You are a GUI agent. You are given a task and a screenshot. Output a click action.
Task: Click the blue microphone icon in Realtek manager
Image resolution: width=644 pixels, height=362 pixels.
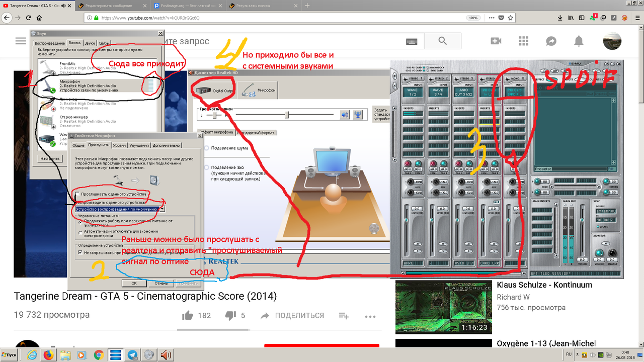click(358, 115)
